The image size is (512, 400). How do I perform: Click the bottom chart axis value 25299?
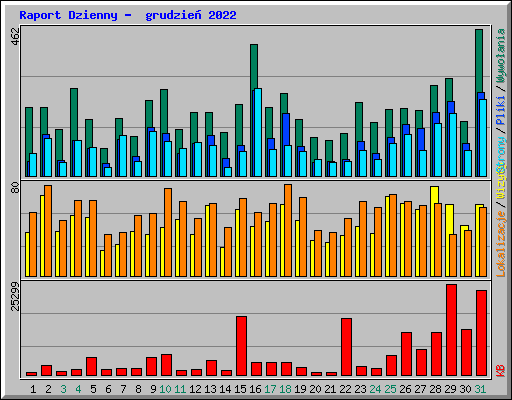[15, 296]
